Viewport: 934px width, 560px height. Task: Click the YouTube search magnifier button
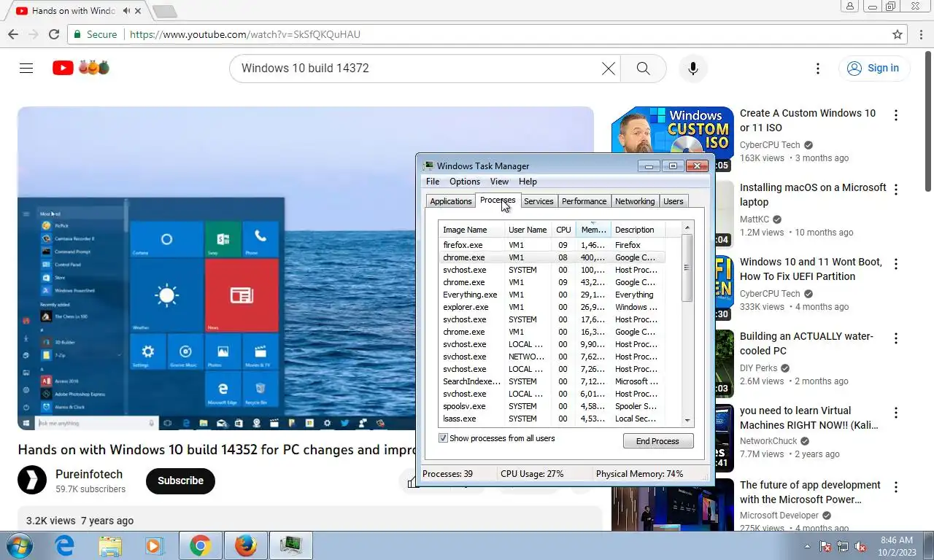point(643,68)
